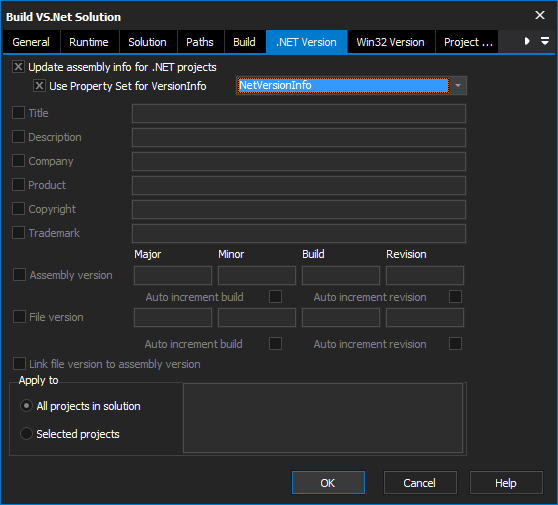Screen dimensions: 558x505
Task: Close the Build VS.Net Solution dialog
Action: (x=540, y=15)
